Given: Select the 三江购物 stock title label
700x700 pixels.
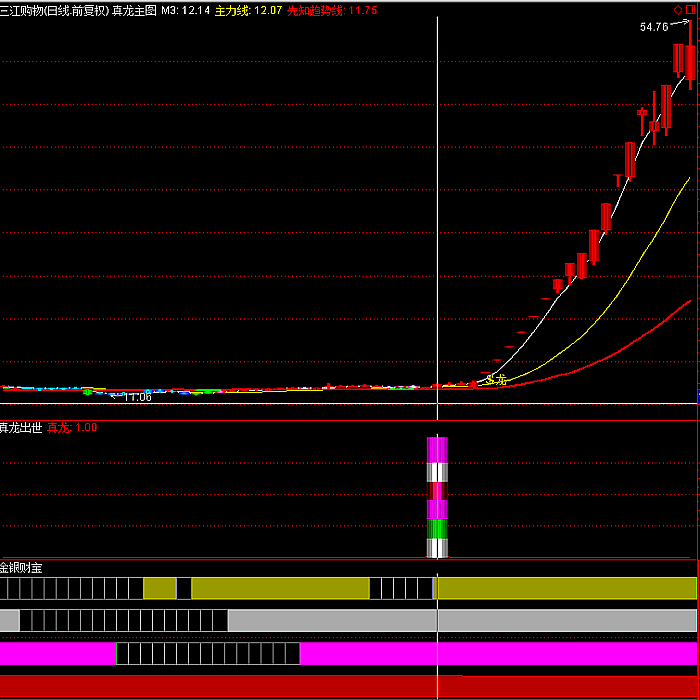Looking at the screenshot, I should coord(54,10).
